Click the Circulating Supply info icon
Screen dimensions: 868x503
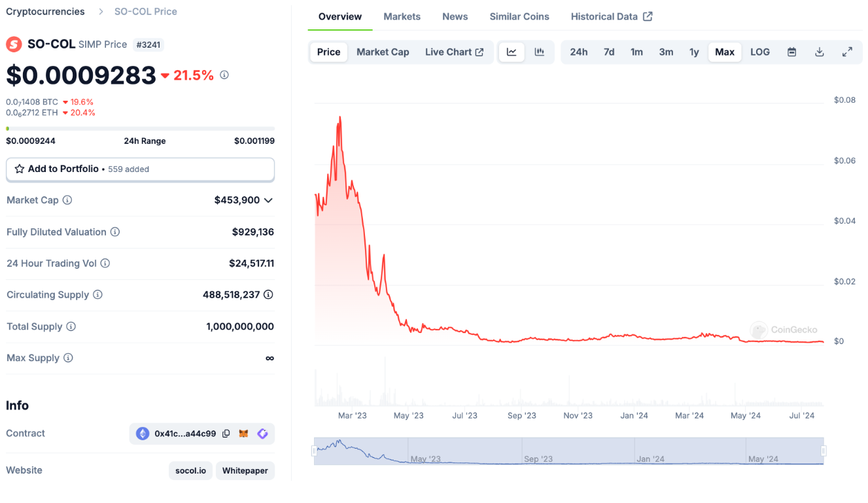pyautogui.click(x=97, y=295)
